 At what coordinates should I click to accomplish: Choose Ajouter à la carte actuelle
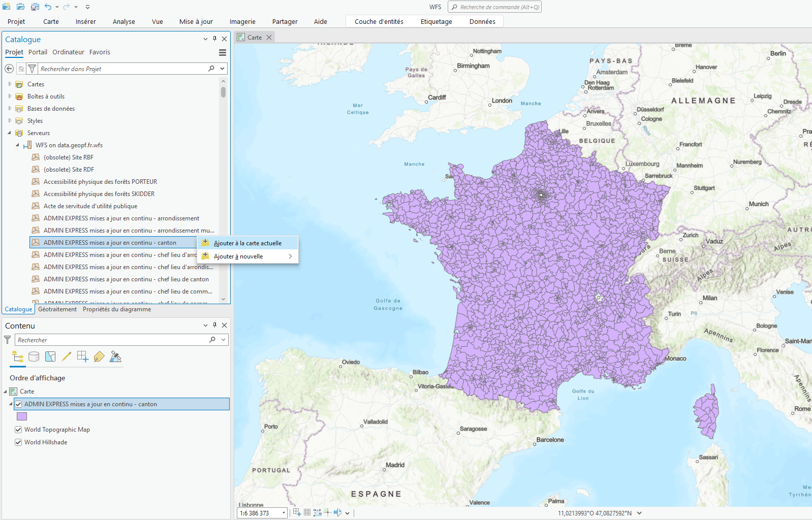(x=247, y=243)
